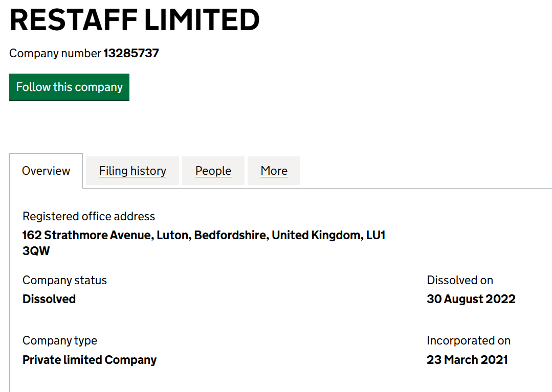Image resolution: width=552 pixels, height=392 pixels.
Task: Select the Overview tab
Action: (46, 171)
